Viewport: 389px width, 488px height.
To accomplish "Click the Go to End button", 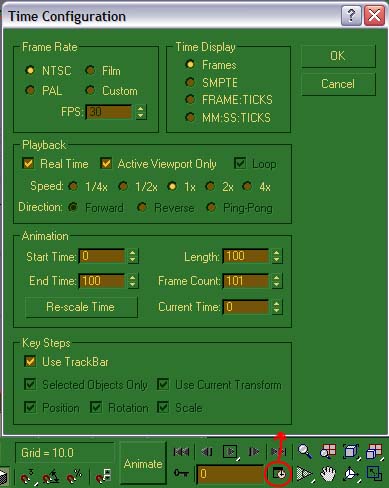I will [x=279, y=452].
